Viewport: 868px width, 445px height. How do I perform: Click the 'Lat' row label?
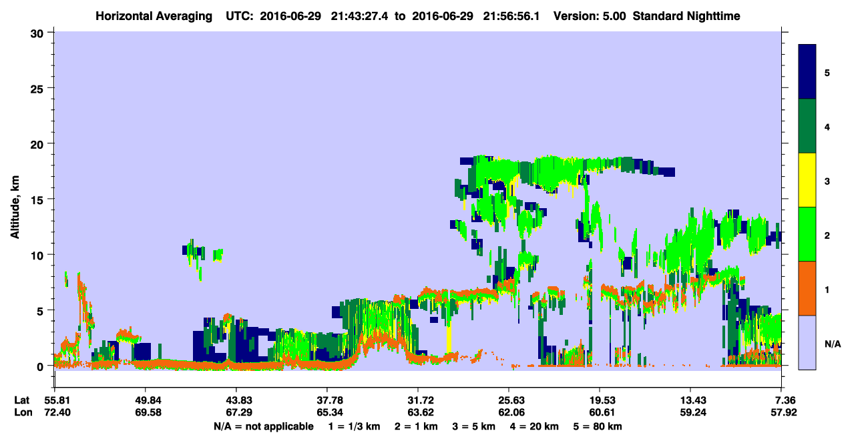[x=21, y=400]
